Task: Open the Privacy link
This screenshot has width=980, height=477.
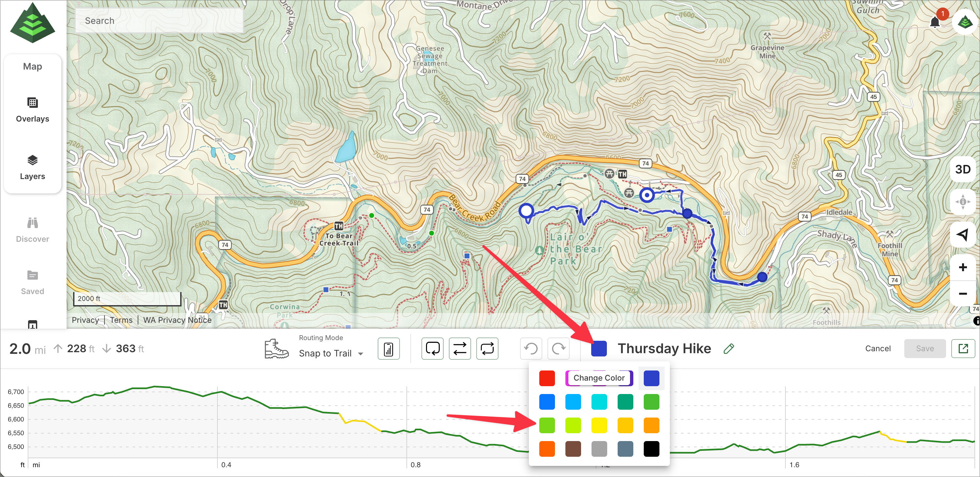Action: (x=85, y=320)
